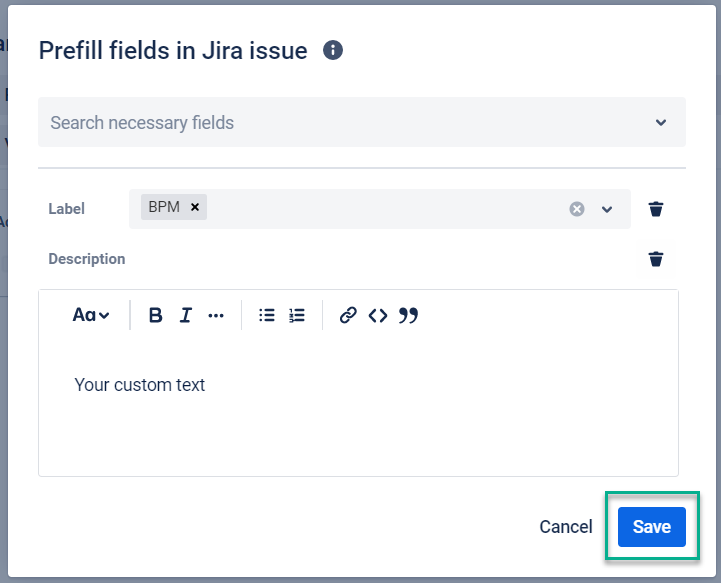The image size is (721, 583).
Task: Insert a code snippet
Action: pyautogui.click(x=378, y=316)
